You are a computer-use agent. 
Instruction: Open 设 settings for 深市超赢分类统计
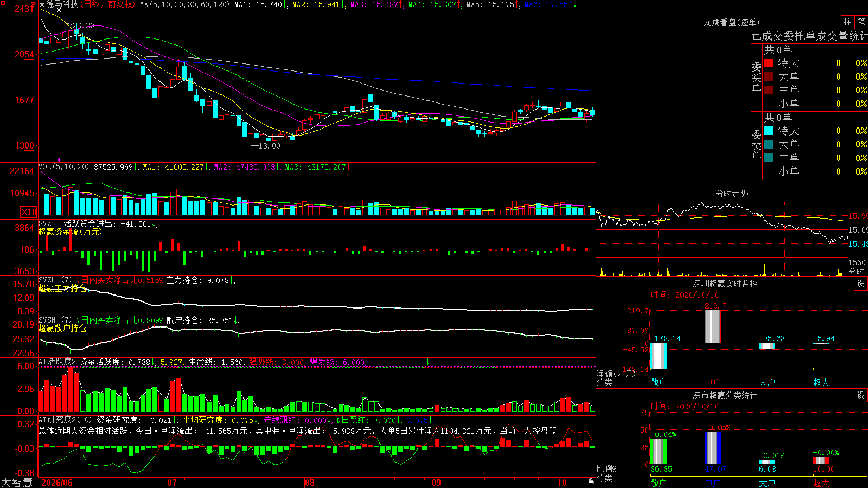(x=861, y=395)
